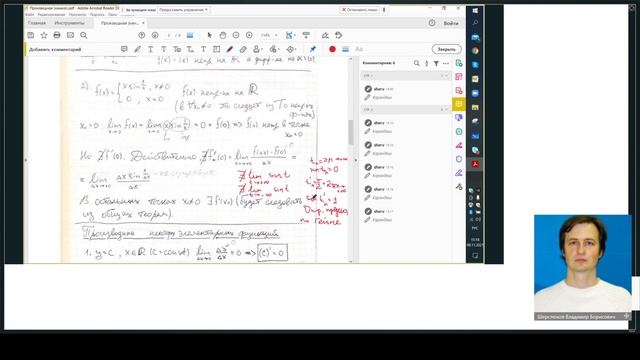
Task: Select the text box tool
Action: pyautogui.click(x=217, y=49)
